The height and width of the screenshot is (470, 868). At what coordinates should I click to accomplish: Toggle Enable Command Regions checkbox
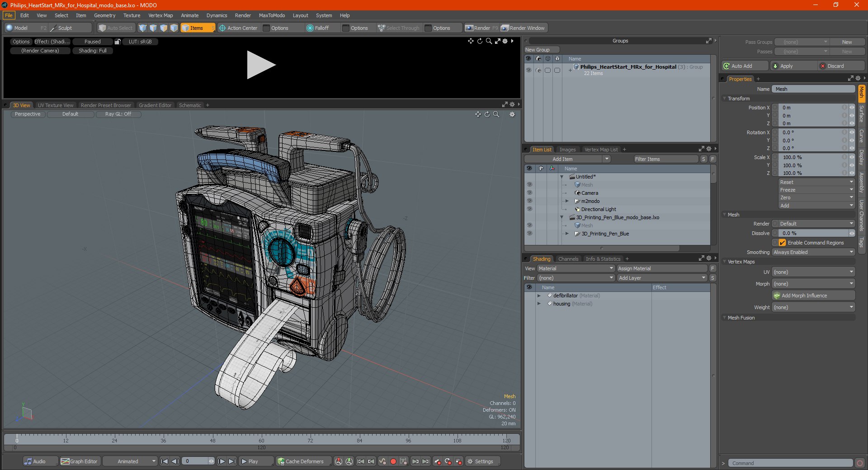point(782,243)
